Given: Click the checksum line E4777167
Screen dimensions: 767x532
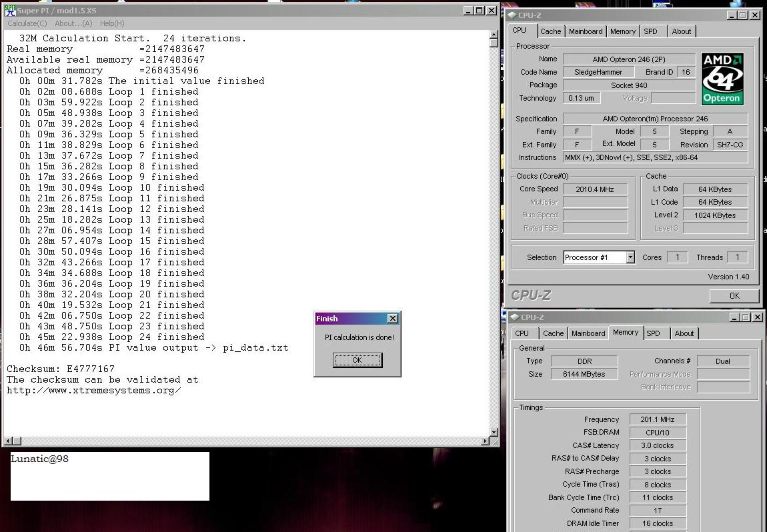Looking at the screenshot, I should [61, 369].
